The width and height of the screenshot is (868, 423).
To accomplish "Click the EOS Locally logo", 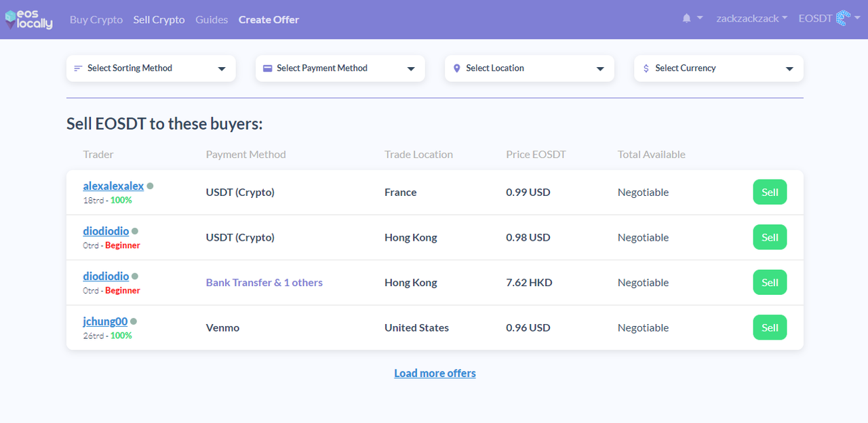I will pyautogui.click(x=28, y=20).
